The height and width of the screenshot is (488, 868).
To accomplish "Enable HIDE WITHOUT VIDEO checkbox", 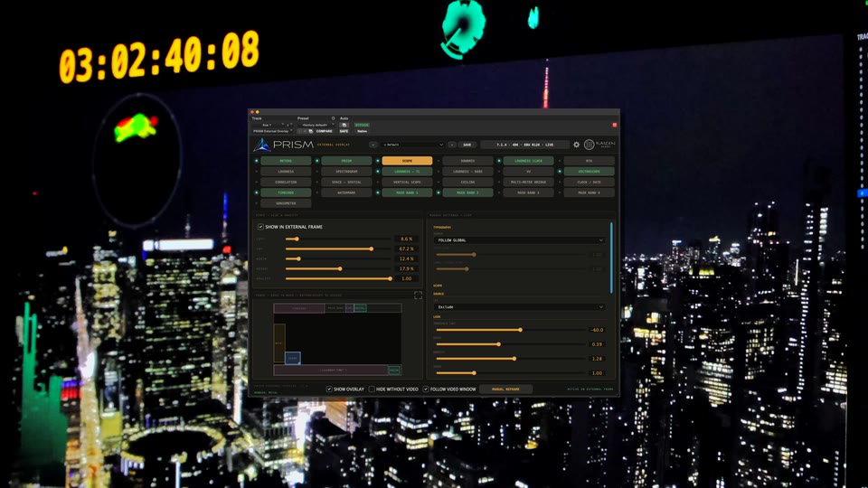I will (372, 389).
